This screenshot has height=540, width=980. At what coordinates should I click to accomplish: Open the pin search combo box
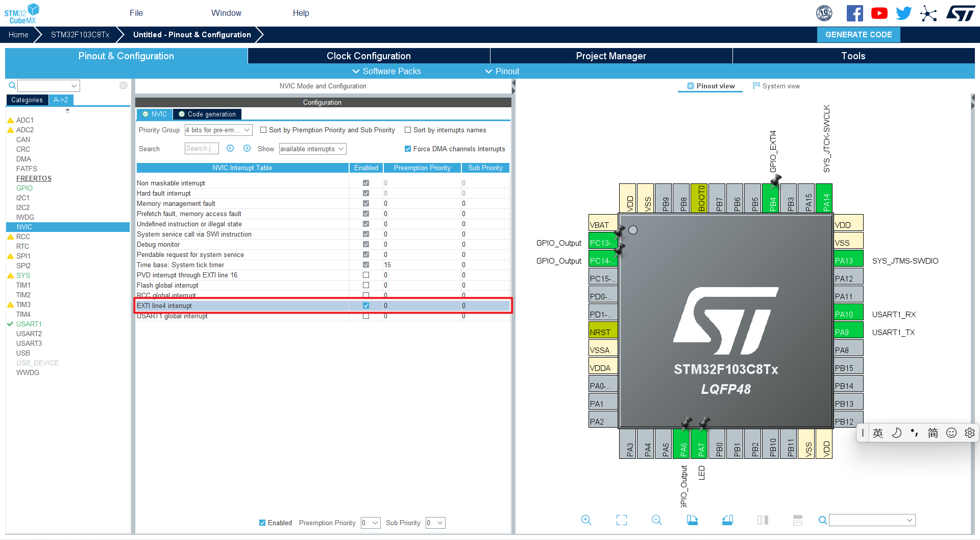coord(872,520)
